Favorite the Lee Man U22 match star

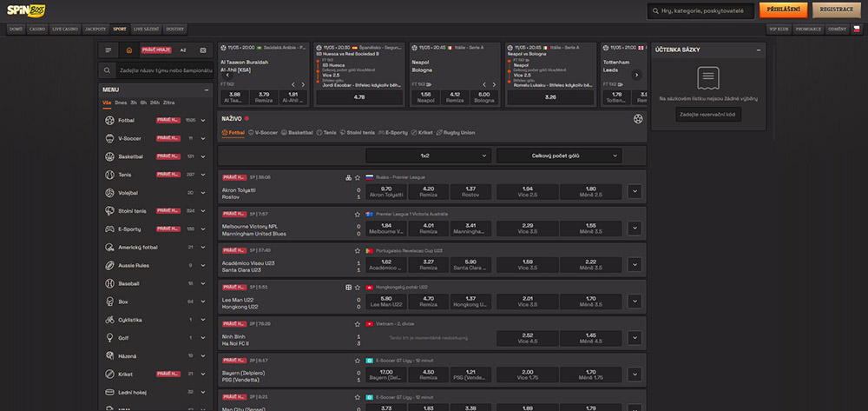pos(358,288)
